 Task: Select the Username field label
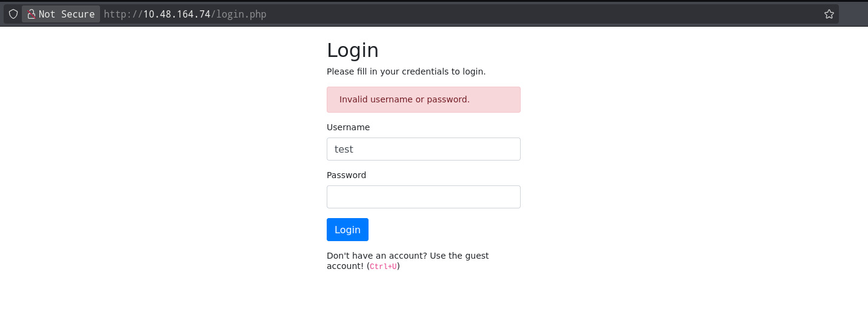tap(348, 127)
